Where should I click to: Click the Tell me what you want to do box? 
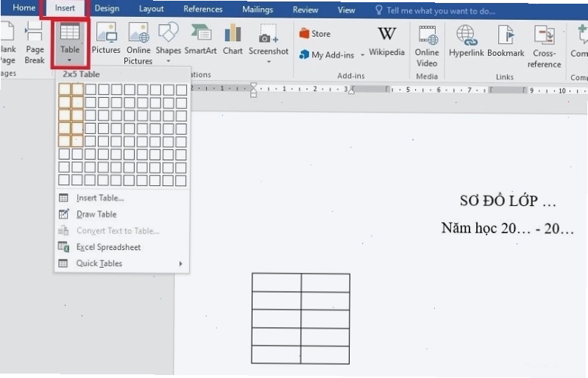click(435, 10)
